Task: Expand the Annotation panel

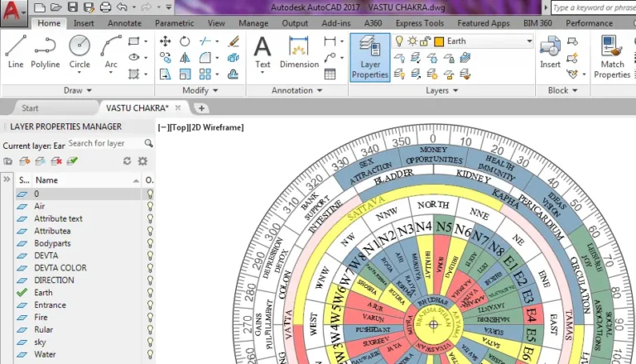Action: [x=297, y=90]
